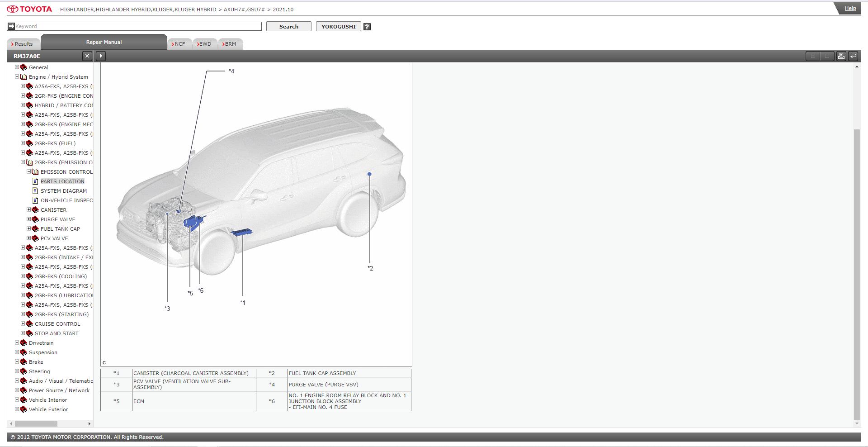Viewport: 868px width, 447px height.
Task: Click the Search button
Action: click(x=289, y=27)
